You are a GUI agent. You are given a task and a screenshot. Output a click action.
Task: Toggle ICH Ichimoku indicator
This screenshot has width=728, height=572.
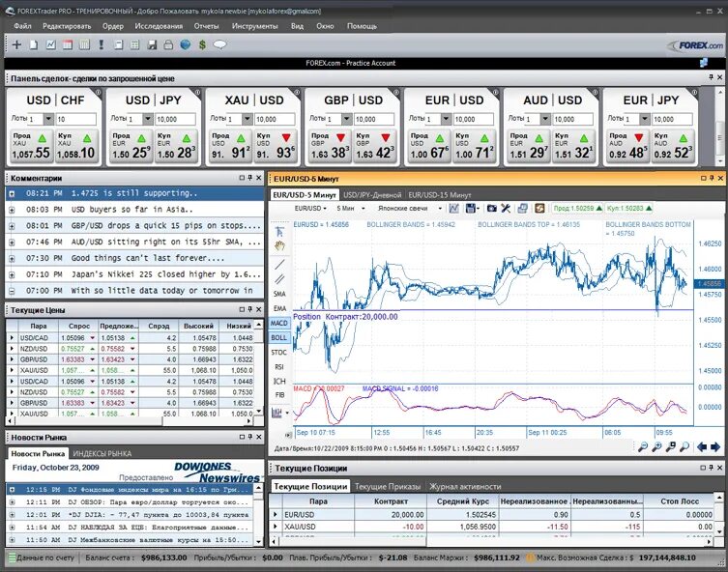(x=279, y=382)
